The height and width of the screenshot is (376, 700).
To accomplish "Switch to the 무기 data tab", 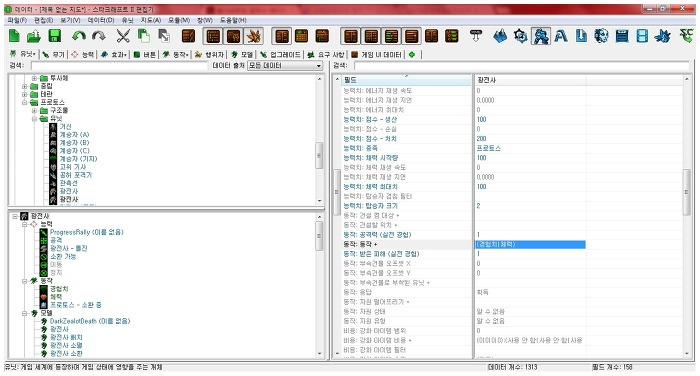I will [x=54, y=54].
